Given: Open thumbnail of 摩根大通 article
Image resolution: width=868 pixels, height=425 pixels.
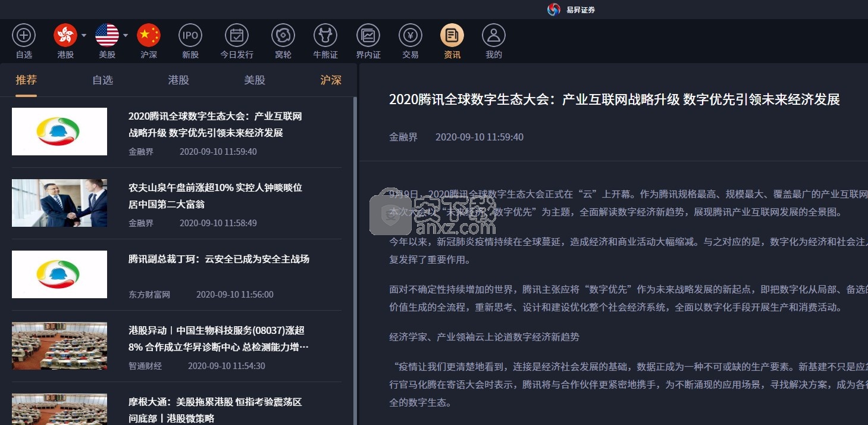Looking at the screenshot, I should click(59, 409).
